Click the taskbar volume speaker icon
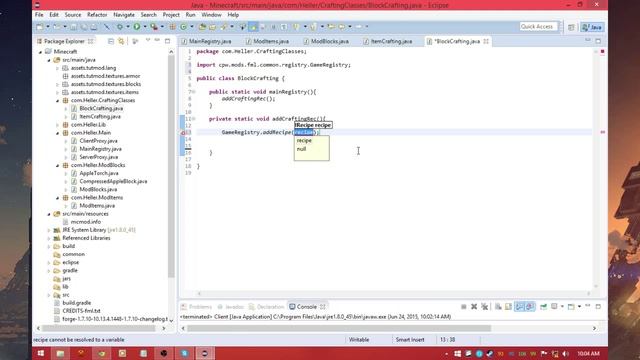The width and height of the screenshot is (640, 360). (565, 353)
